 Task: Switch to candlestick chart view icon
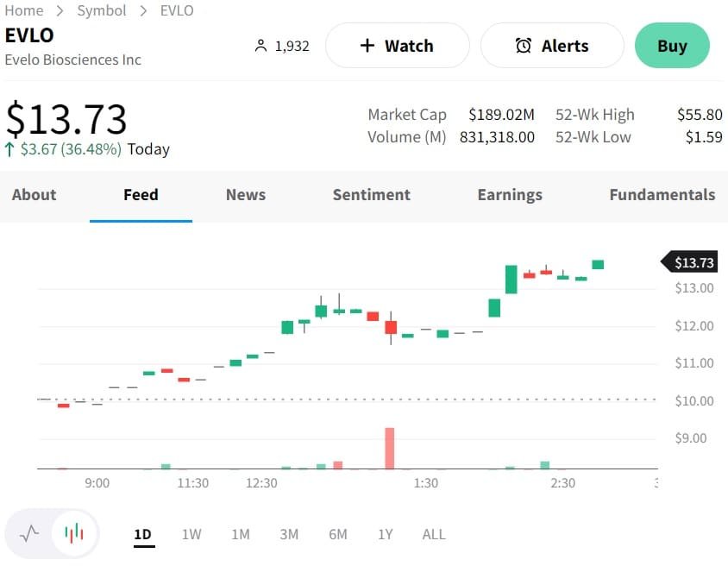coord(75,533)
